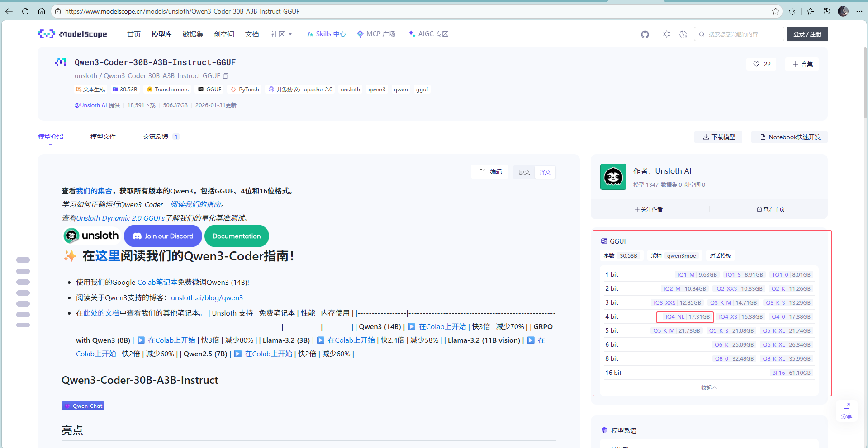Open the 阅读我们的指南 link
The height and width of the screenshot is (448, 868).
pyautogui.click(x=196, y=204)
